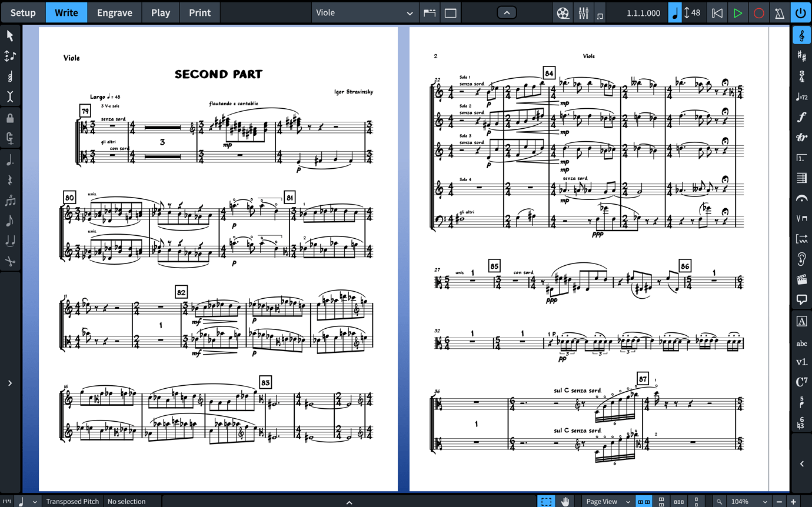
Task: Select the Lyrics tool
Action: tap(801, 343)
